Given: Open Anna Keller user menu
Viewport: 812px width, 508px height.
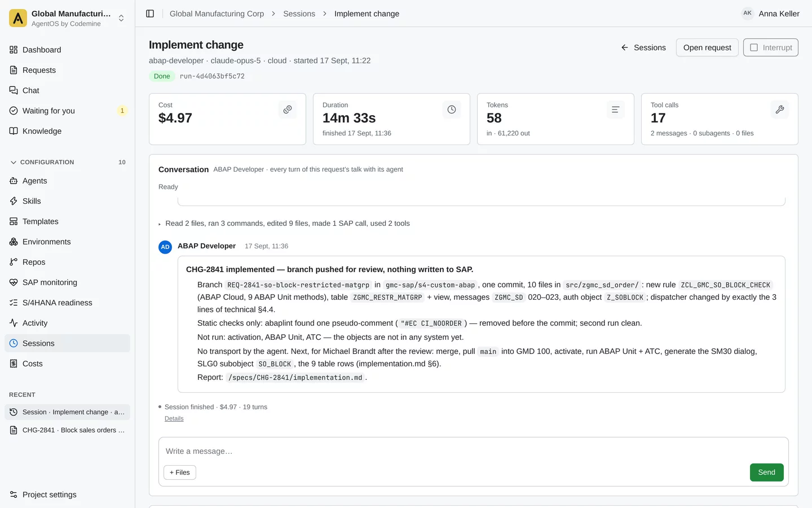Looking at the screenshot, I should (x=770, y=14).
